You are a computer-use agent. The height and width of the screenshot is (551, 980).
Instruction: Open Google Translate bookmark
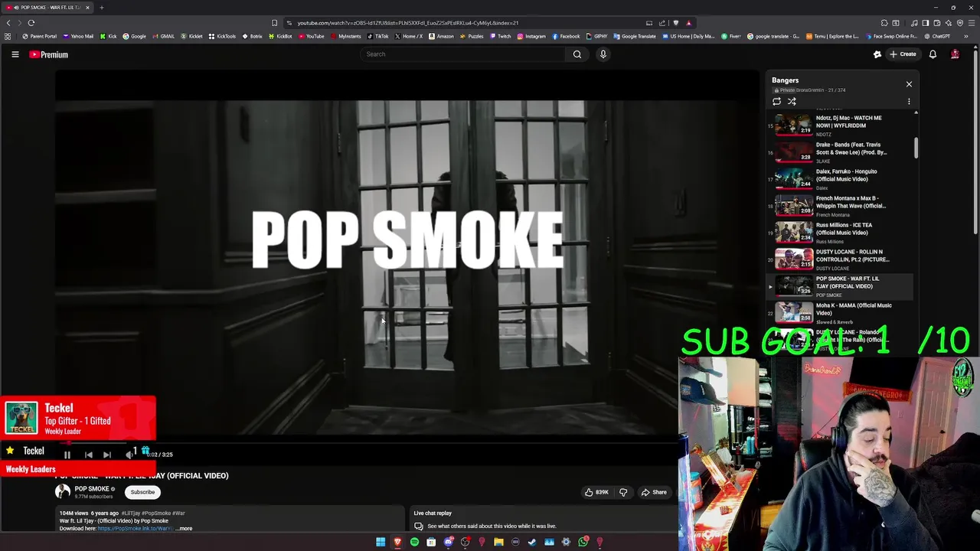point(635,36)
